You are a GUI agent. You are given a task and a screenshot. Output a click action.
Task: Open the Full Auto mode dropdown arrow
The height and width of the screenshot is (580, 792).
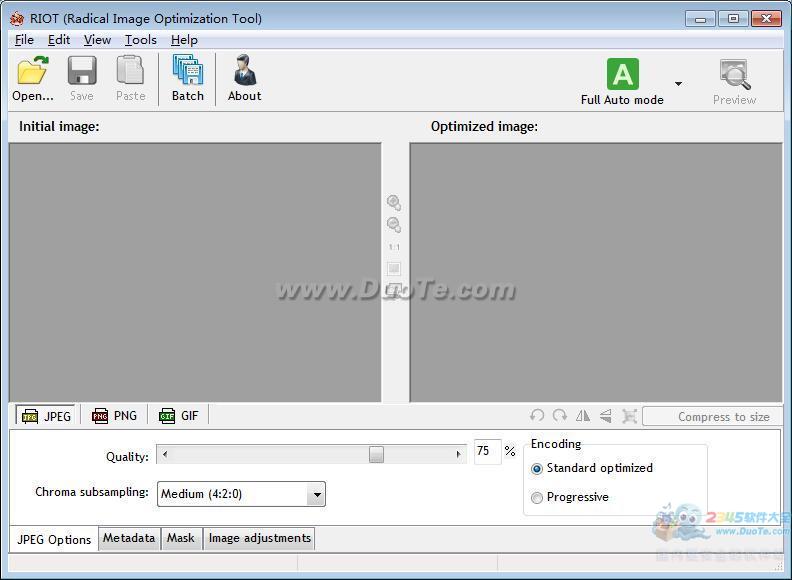point(678,84)
